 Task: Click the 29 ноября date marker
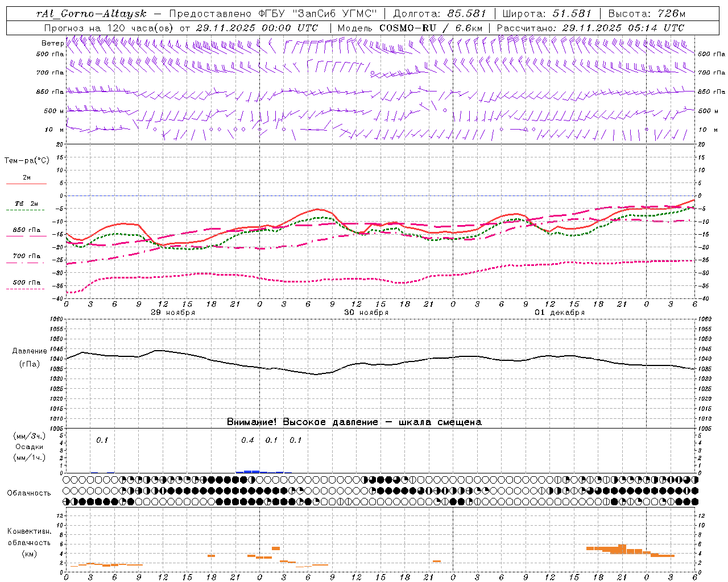[173, 313]
